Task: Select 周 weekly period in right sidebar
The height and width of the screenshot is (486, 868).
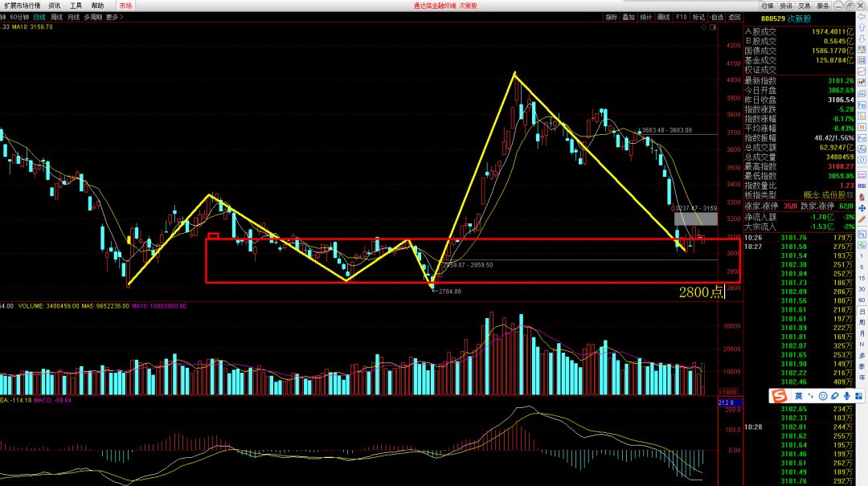Action: click(x=862, y=322)
